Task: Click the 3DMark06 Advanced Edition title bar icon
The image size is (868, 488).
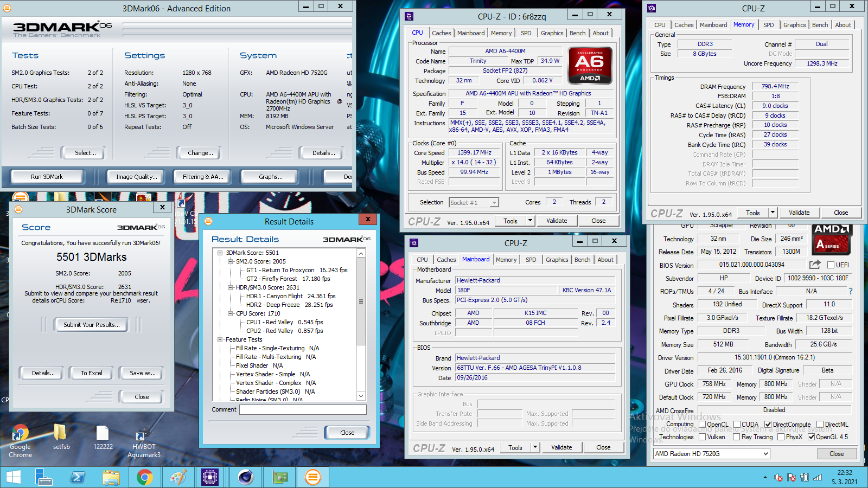Action: point(7,8)
